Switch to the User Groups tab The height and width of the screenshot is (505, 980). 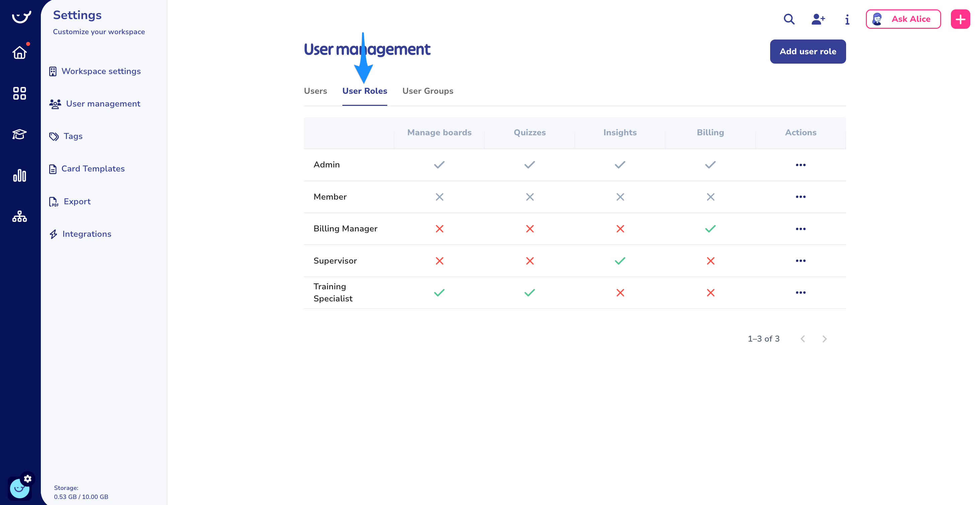click(x=428, y=91)
